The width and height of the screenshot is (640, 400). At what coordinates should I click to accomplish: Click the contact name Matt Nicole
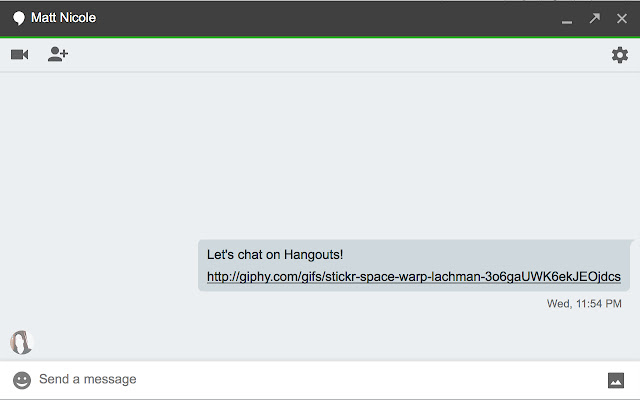(x=64, y=18)
